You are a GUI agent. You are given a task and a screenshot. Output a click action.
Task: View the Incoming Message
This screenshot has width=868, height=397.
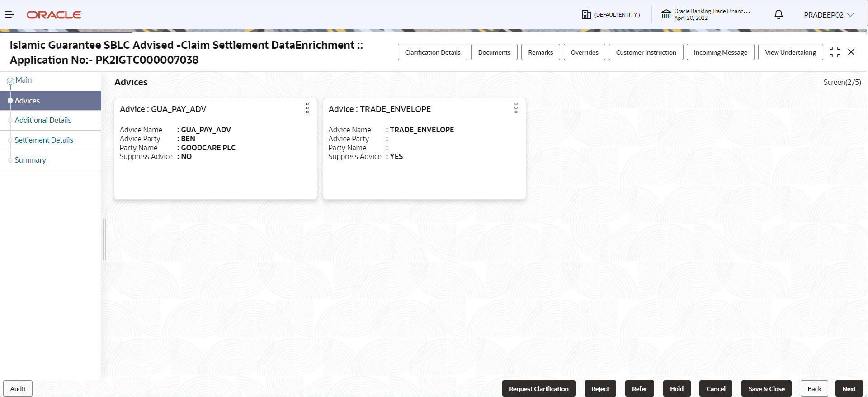[x=721, y=52]
